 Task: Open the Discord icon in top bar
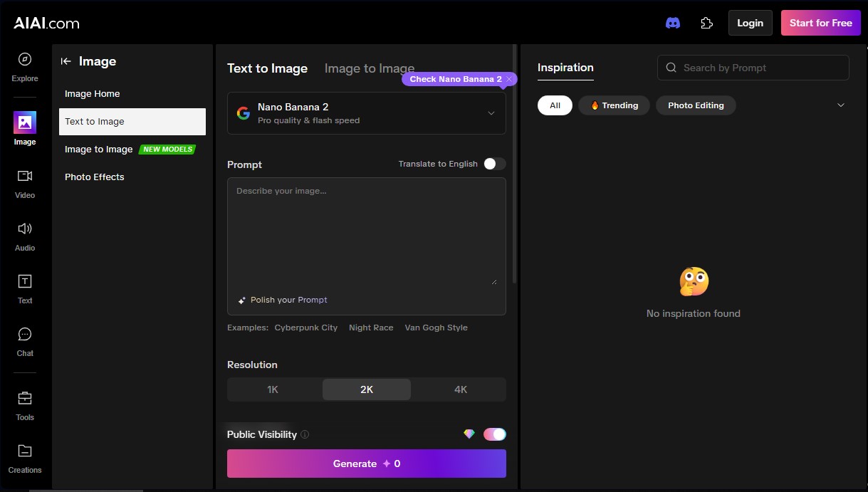(672, 22)
